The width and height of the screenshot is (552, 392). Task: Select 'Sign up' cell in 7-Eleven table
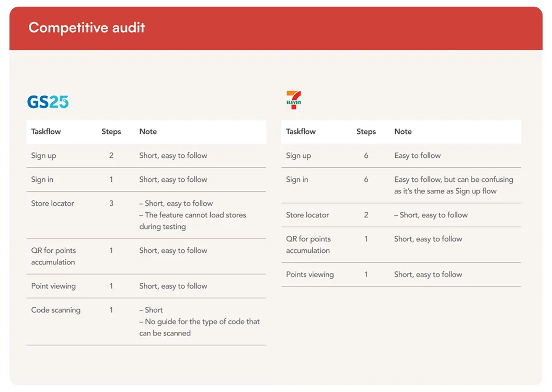tap(298, 156)
